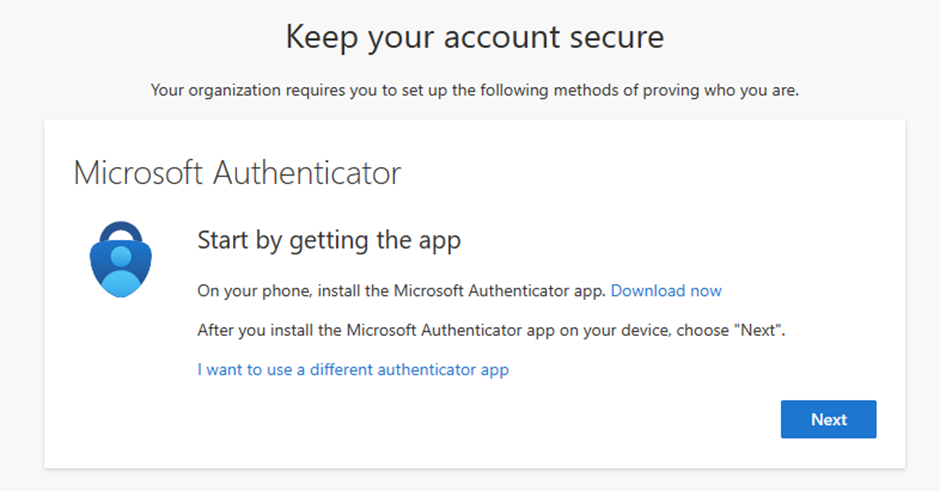Image resolution: width=940 pixels, height=491 pixels.
Task: Open the Download now link
Action: coord(666,291)
